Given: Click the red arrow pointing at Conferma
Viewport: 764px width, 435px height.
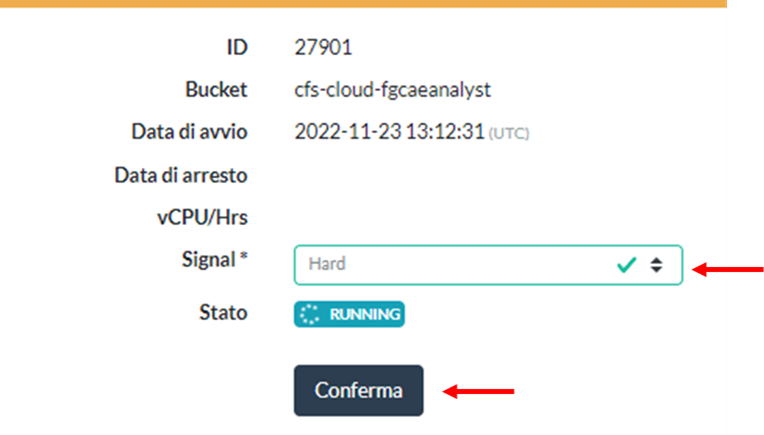Looking at the screenshot, I should click(x=478, y=391).
